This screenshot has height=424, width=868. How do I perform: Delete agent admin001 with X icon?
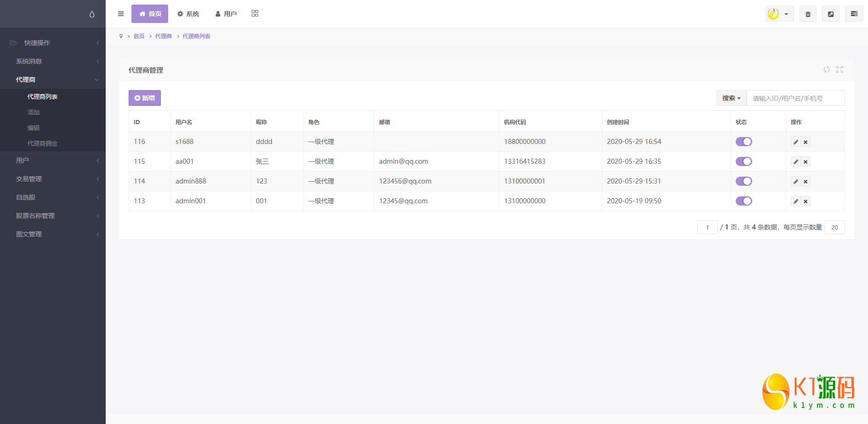pos(806,201)
